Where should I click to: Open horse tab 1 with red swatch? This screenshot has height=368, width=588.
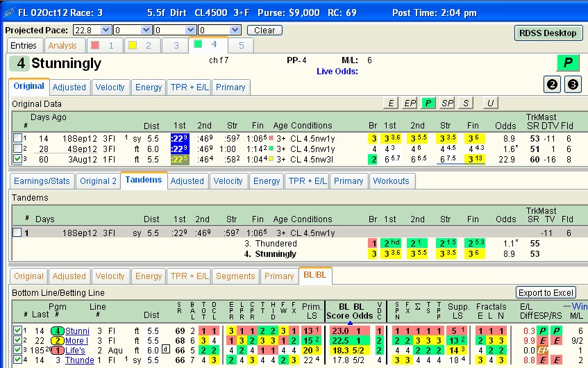[103, 45]
